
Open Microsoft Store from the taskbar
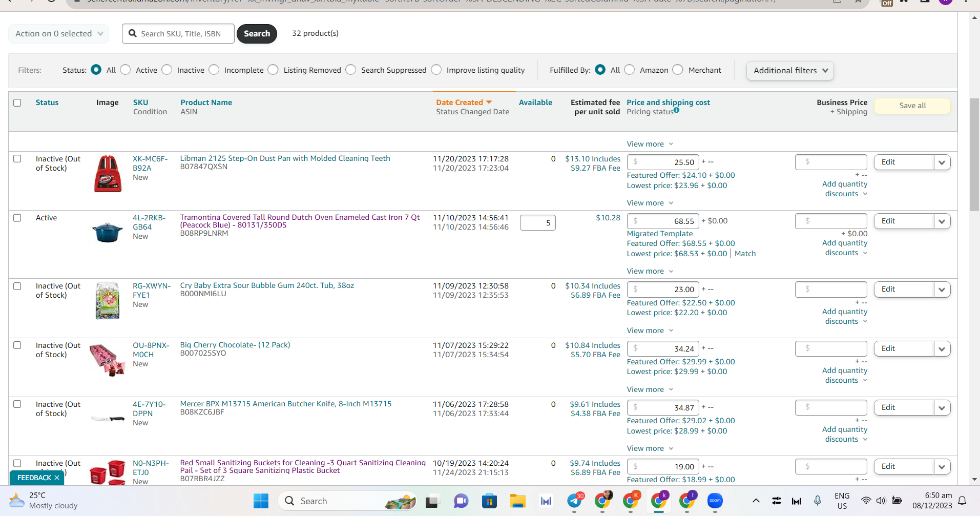(x=489, y=501)
